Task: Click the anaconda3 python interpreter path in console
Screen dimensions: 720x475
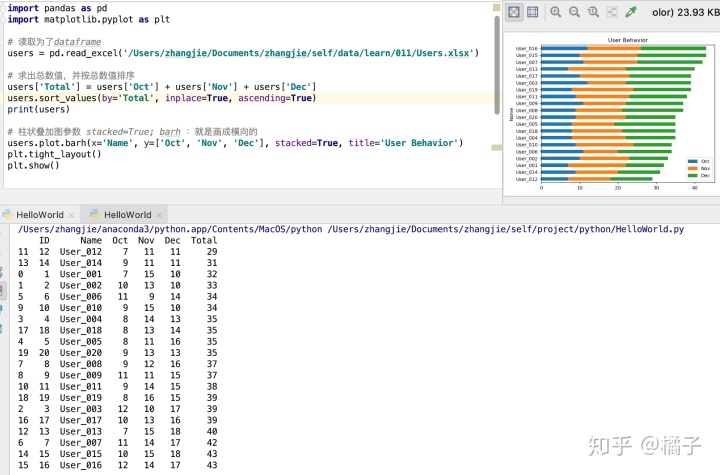Action: coord(170,229)
